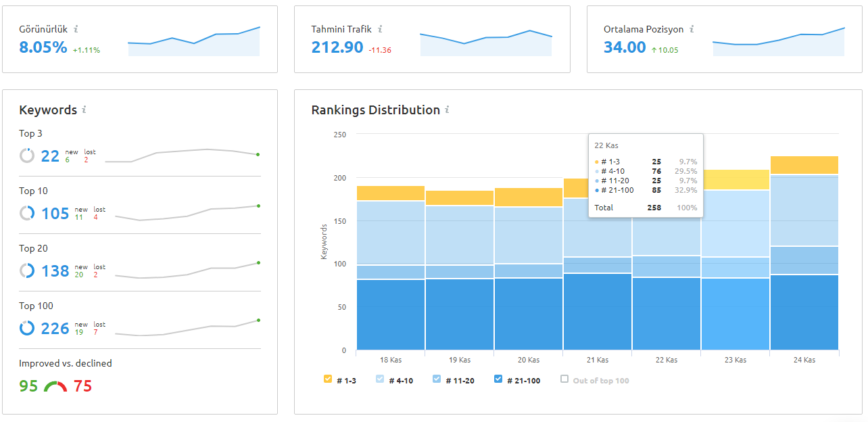Click the info icon beside Rankings Distribution
The image size is (868, 422).
pos(448,110)
